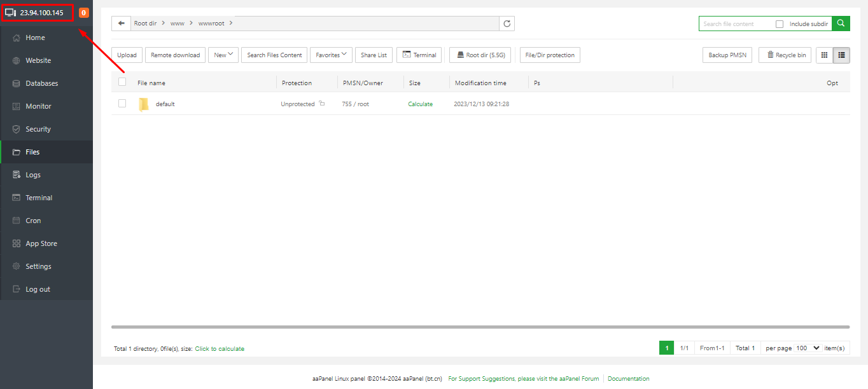Screen dimensions: 868x389
Task: Log out from the sidebar
Action: point(46,289)
